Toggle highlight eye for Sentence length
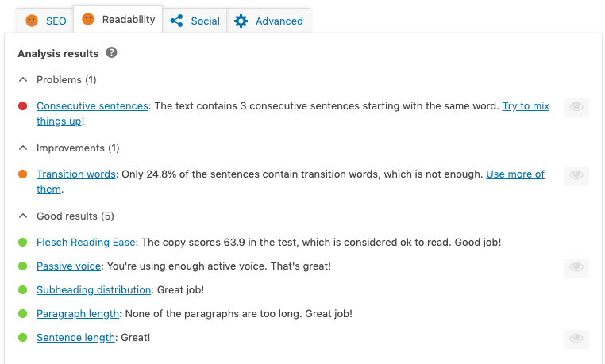605x364 pixels. 576,339
